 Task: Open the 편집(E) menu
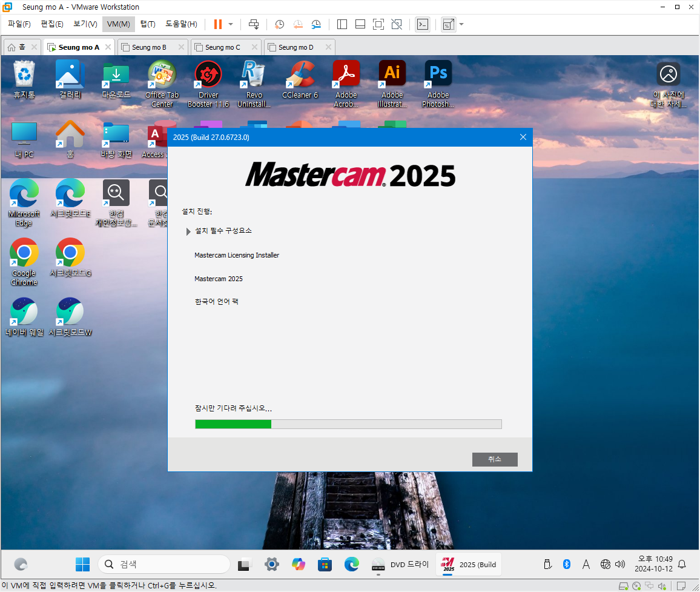click(x=52, y=24)
